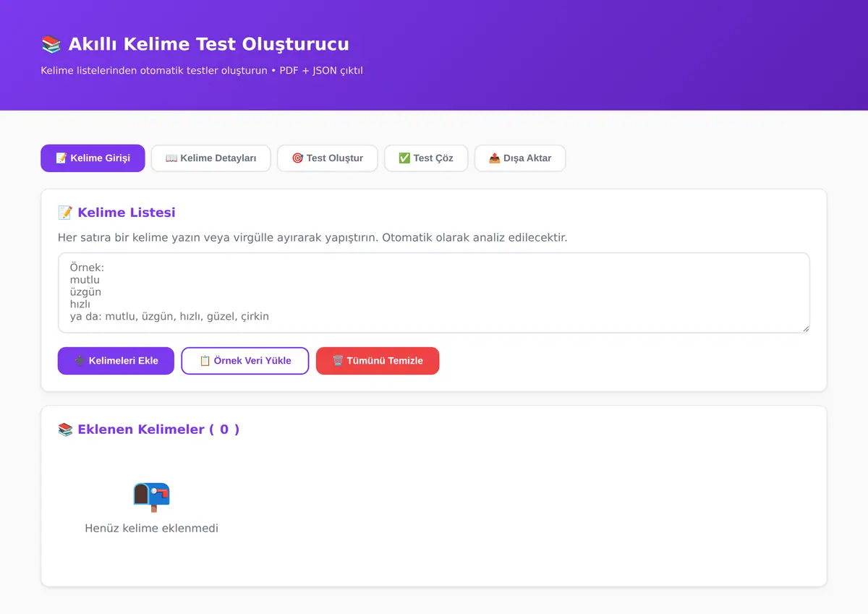Viewport: 868px width, 614px height.
Task: Select the Test Çöz tab
Action: [426, 158]
